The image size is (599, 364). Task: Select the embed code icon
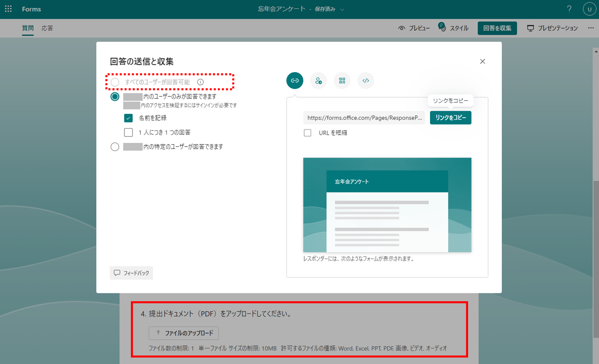366,81
